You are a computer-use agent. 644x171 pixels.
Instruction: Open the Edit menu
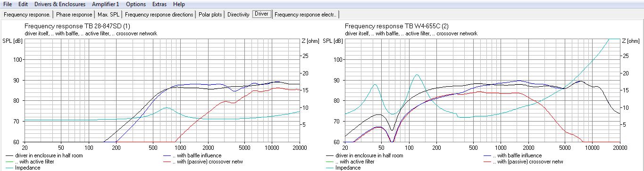[23, 4]
